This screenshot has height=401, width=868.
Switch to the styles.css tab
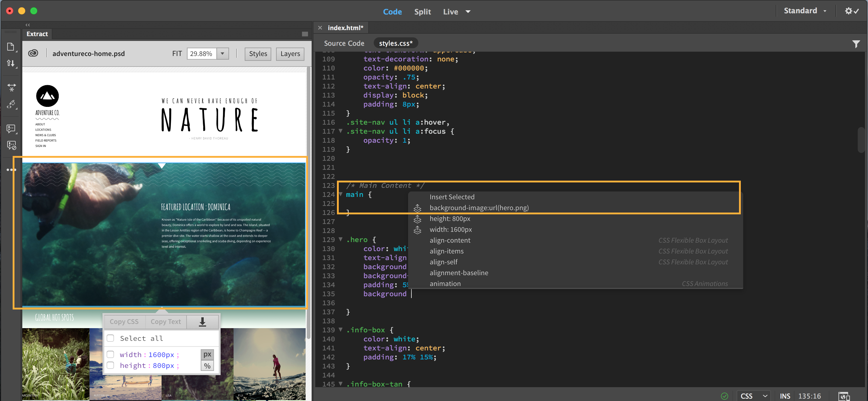click(396, 43)
